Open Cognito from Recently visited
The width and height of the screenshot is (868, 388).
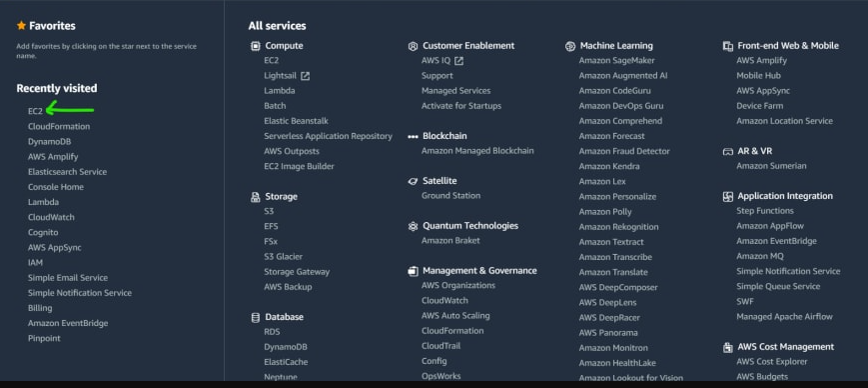coord(43,233)
